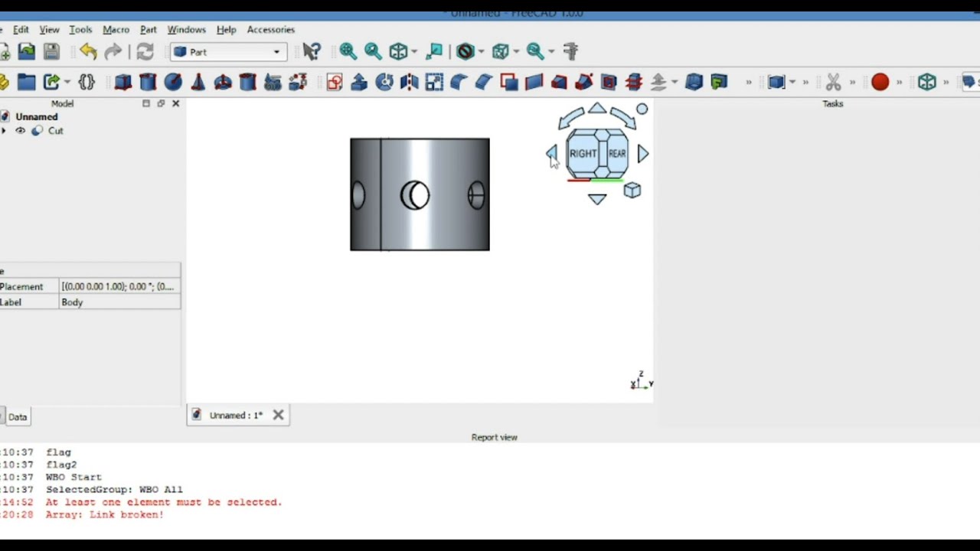Image resolution: width=980 pixels, height=551 pixels.
Task: Fit selection in the view
Action: (373, 51)
